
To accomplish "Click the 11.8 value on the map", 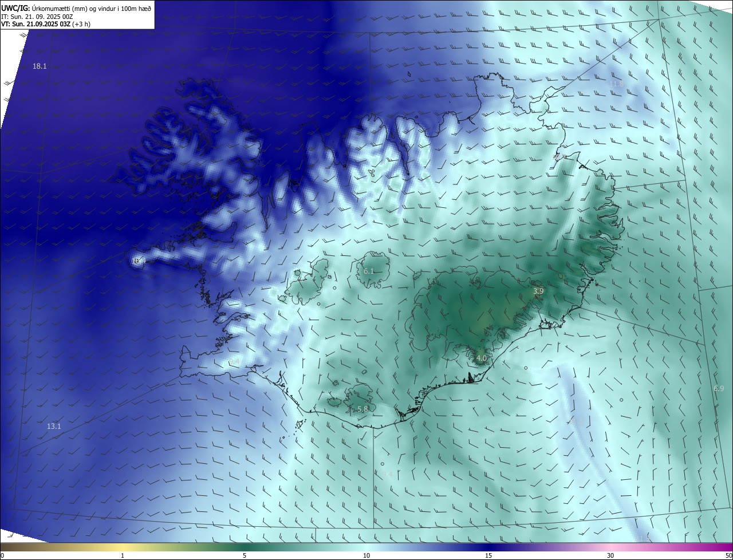I will tap(616, 84).
